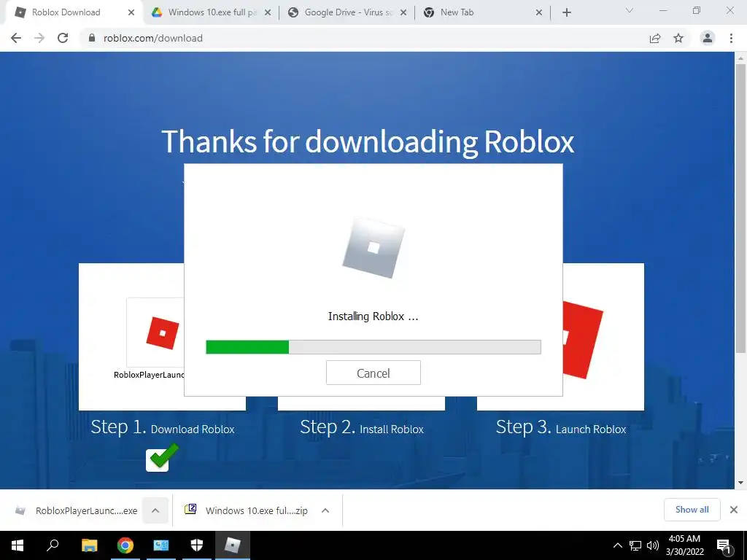Open Chrome from the taskbar
The width and height of the screenshot is (747, 560).
pyautogui.click(x=125, y=545)
